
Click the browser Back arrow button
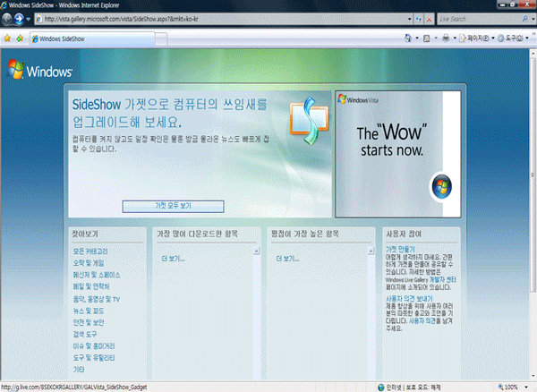pos(7,19)
